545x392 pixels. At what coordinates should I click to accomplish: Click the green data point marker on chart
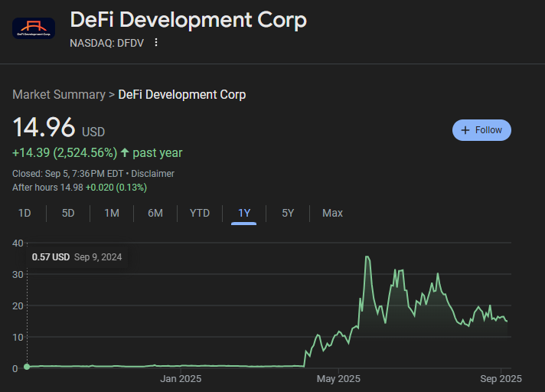[x=27, y=367]
